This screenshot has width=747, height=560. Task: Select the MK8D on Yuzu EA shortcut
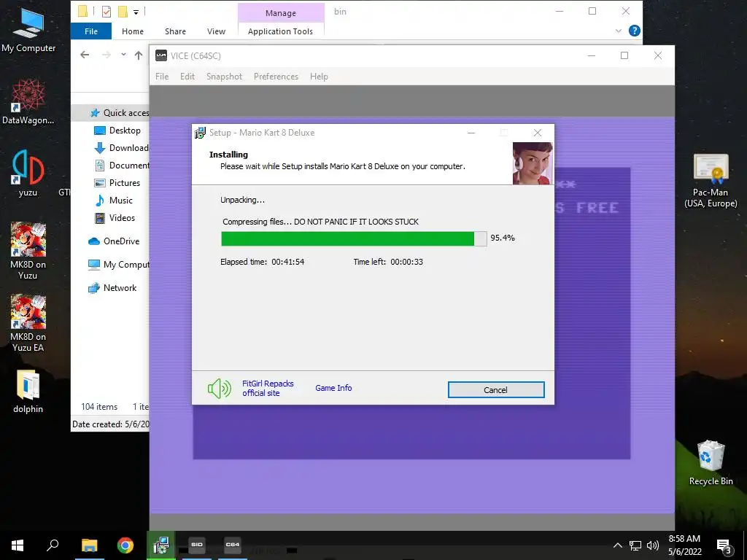coord(28,323)
